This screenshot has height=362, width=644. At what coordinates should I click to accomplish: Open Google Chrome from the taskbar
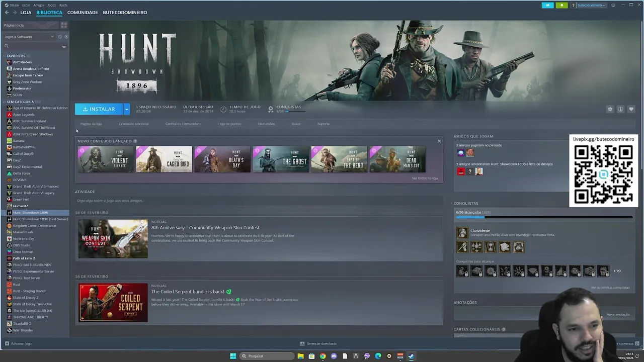point(323,356)
